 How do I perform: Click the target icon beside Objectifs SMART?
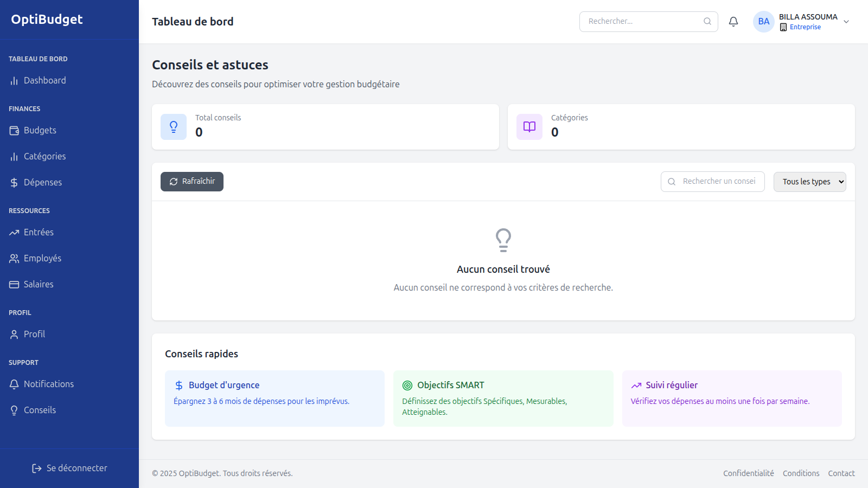(407, 386)
